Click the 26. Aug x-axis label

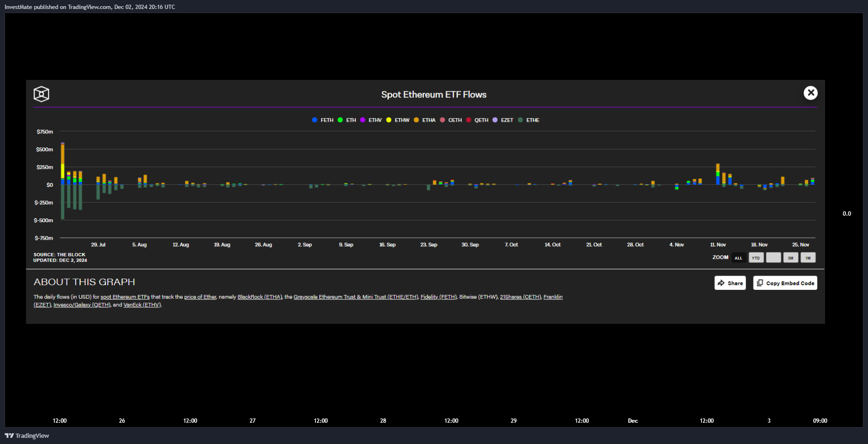pyautogui.click(x=263, y=245)
